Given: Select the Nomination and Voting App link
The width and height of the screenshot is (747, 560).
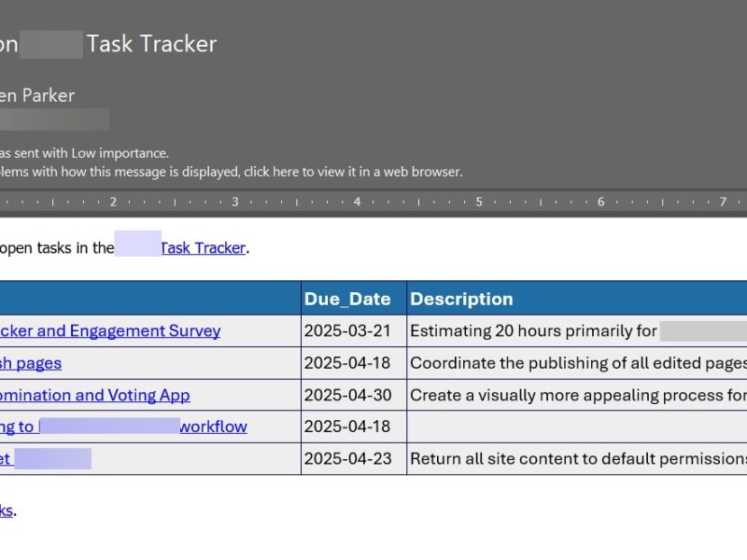Looking at the screenshot, I should 93,395.
